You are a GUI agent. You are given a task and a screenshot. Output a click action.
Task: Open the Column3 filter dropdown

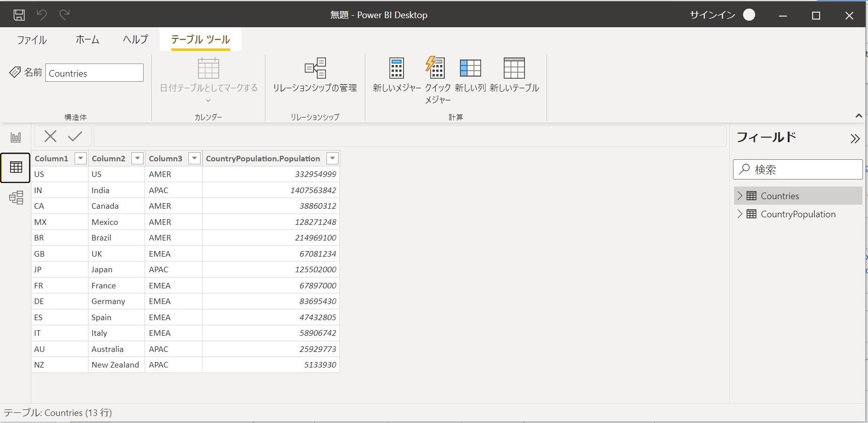[194, 158]
